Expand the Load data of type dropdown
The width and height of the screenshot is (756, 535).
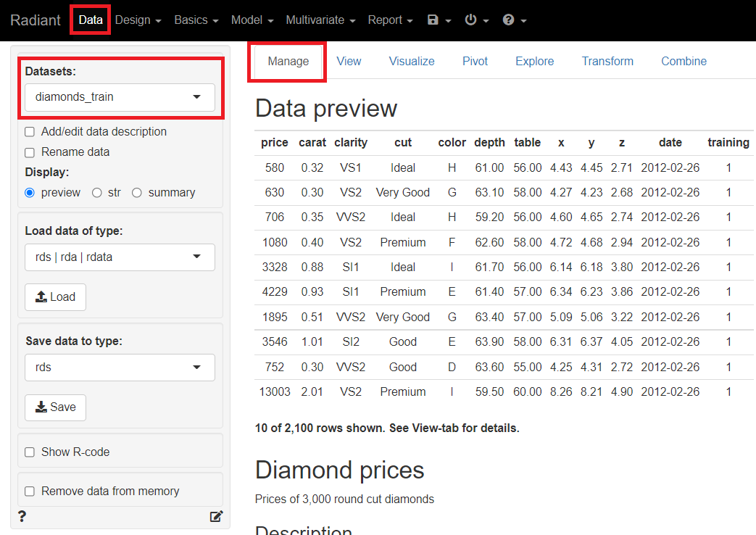coord(120,257)
